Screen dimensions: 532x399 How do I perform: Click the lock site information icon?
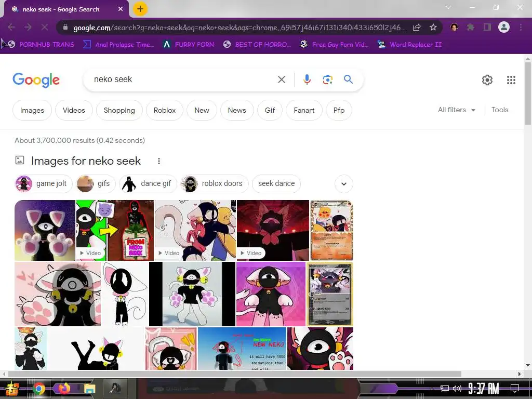click(x=65, y=27)
